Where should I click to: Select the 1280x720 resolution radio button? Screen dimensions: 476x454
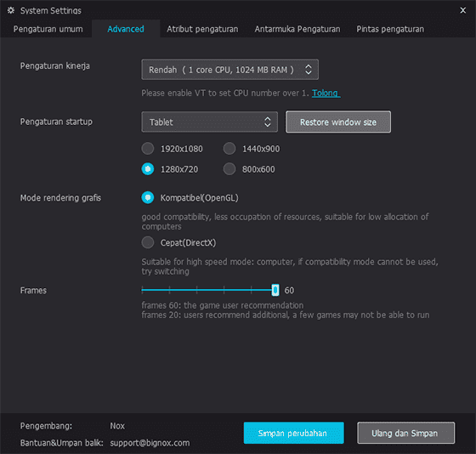point(148,169)
